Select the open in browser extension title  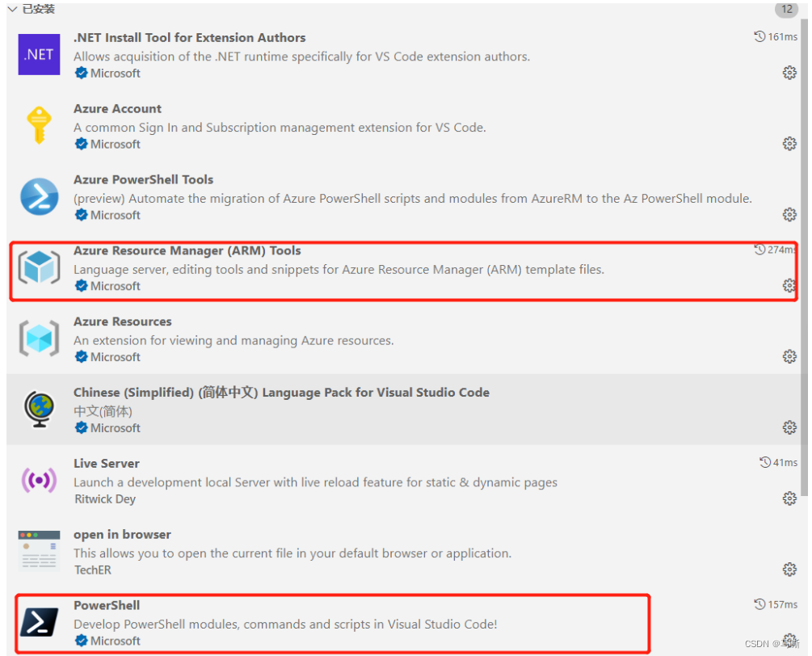[122, 534]
